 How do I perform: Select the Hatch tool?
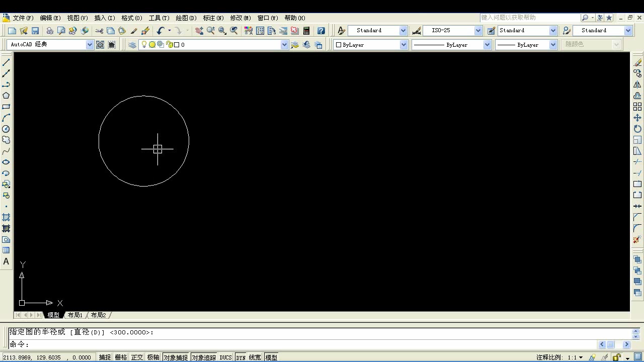tap(6, 217)
